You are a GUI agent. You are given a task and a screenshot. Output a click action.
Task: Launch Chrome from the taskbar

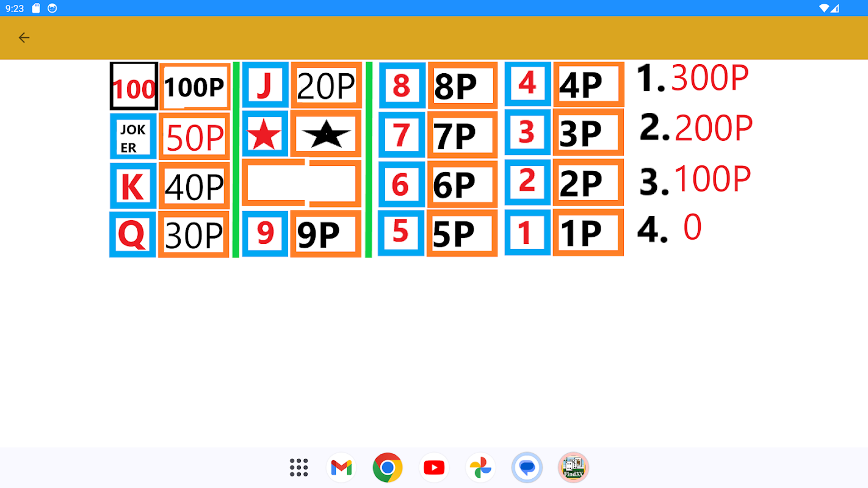tap(388, 468)
